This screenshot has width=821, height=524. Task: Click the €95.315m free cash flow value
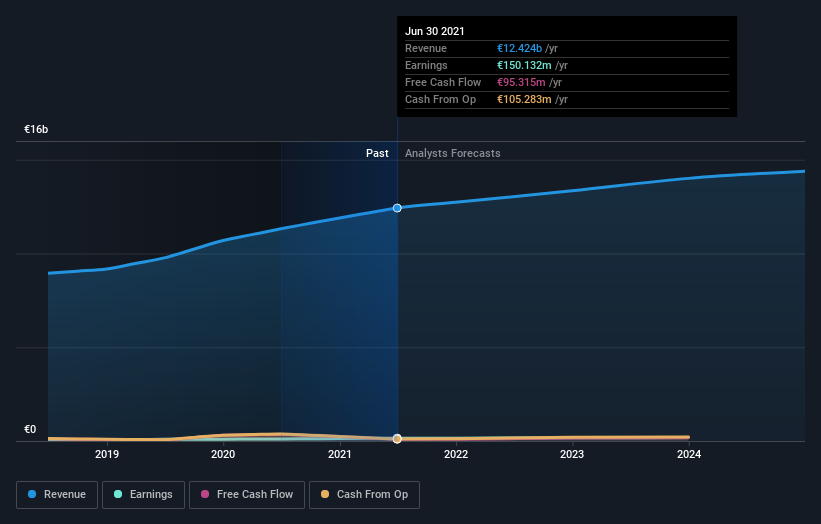coord(521,82)
